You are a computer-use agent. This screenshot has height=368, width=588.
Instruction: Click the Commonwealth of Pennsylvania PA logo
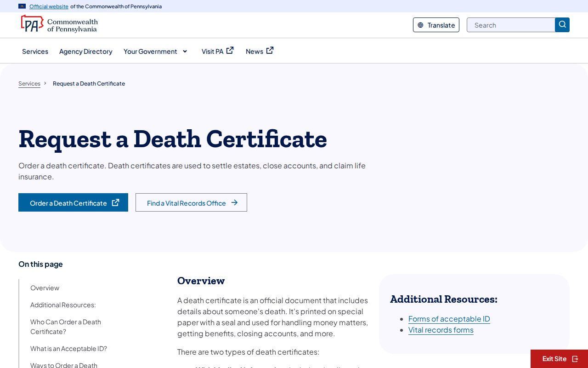[x=59, y=24]
